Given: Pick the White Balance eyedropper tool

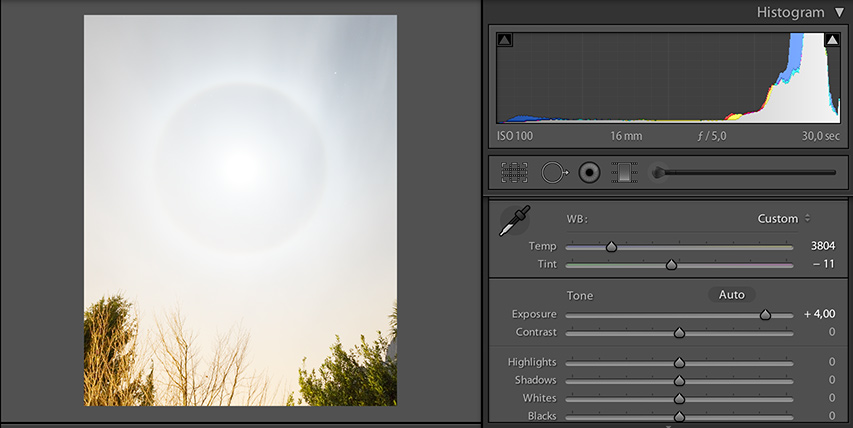Looking at the screenshot, I should point(515,221).
